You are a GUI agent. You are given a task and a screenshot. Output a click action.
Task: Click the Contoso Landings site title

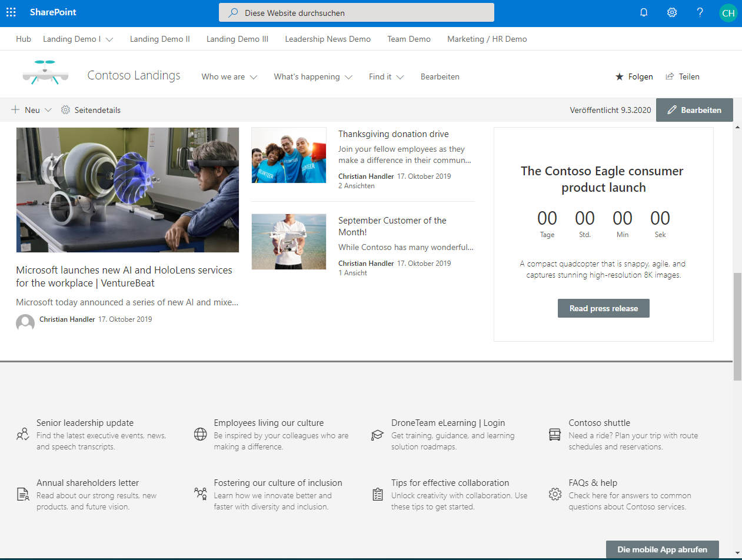[134, 75]
